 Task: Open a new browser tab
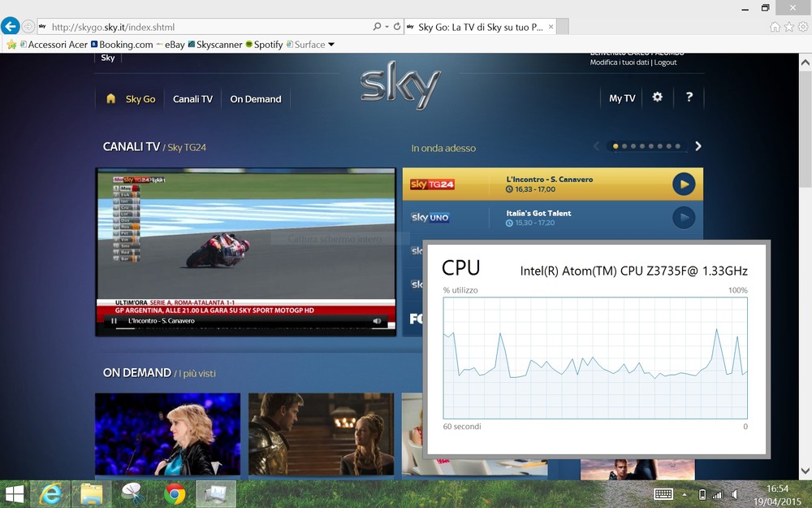tap(563, 27)
